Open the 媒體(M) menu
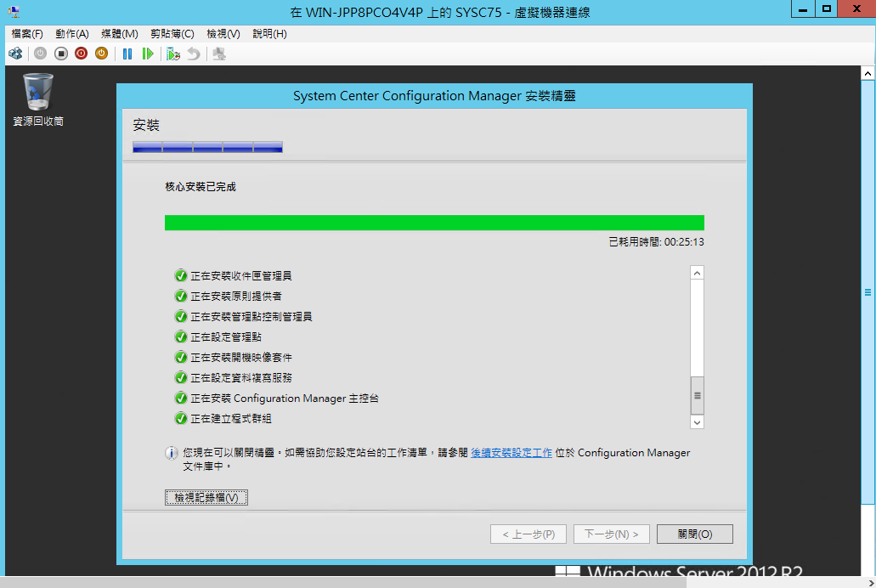The width and height of the screenshot is (876, 588). tap(120, 34)
